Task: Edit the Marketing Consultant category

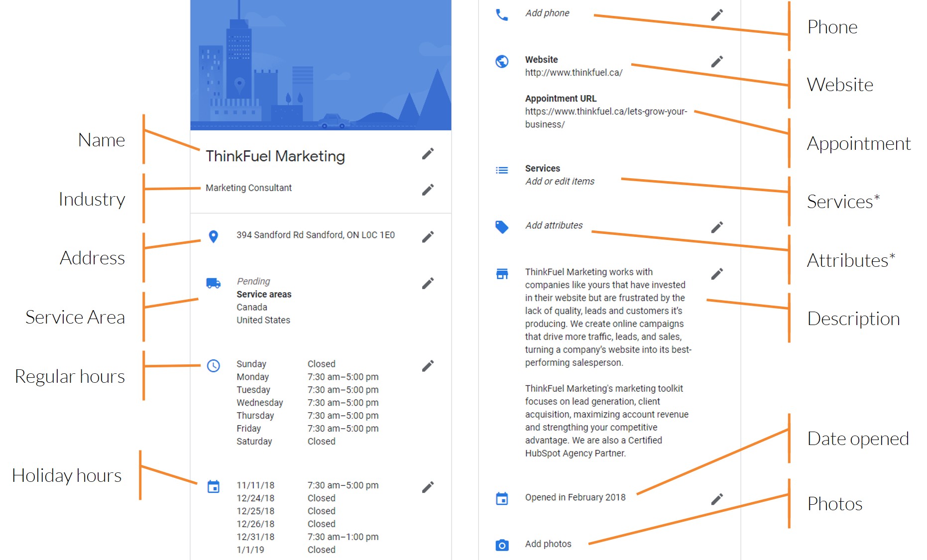Action: pos(428,190)
